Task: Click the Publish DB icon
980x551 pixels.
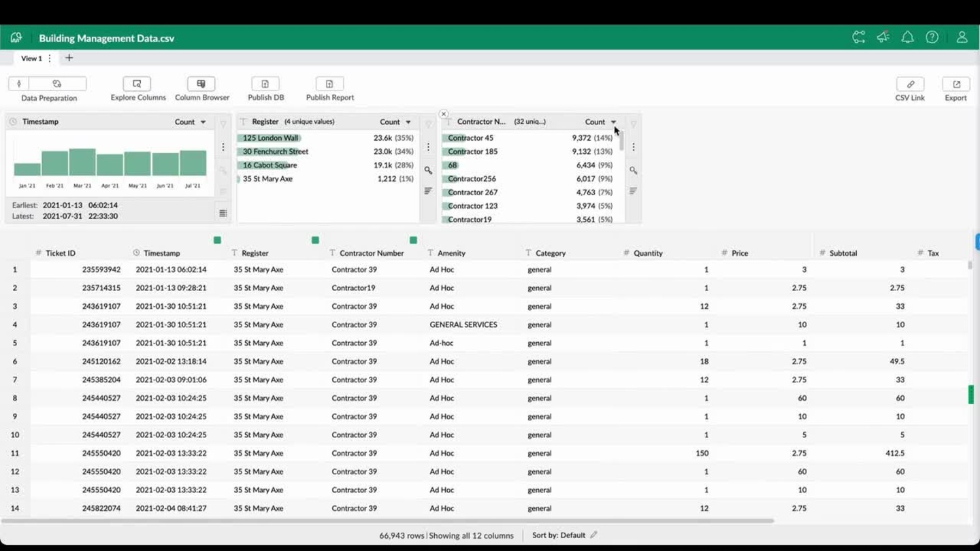Action: click(265, 84)
